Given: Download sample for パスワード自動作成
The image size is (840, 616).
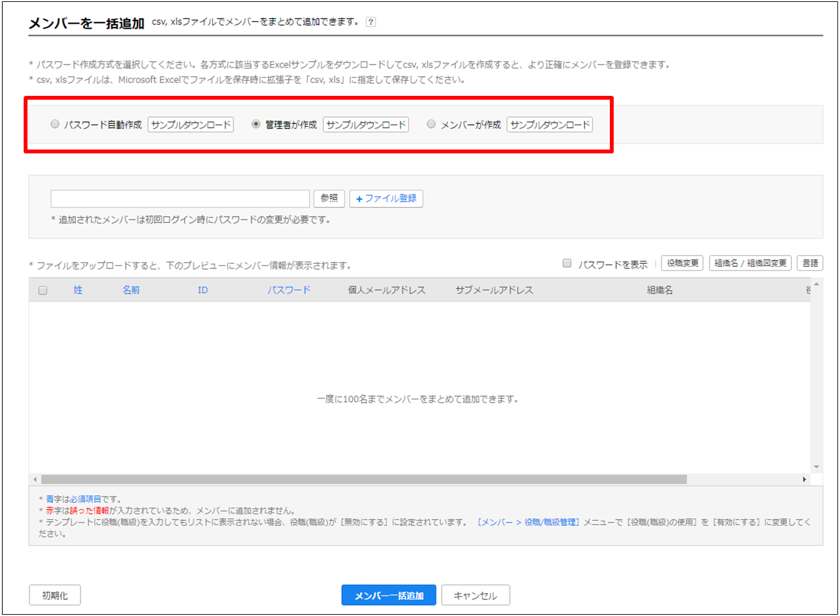Looking at the screenshot, I should 191,125.
